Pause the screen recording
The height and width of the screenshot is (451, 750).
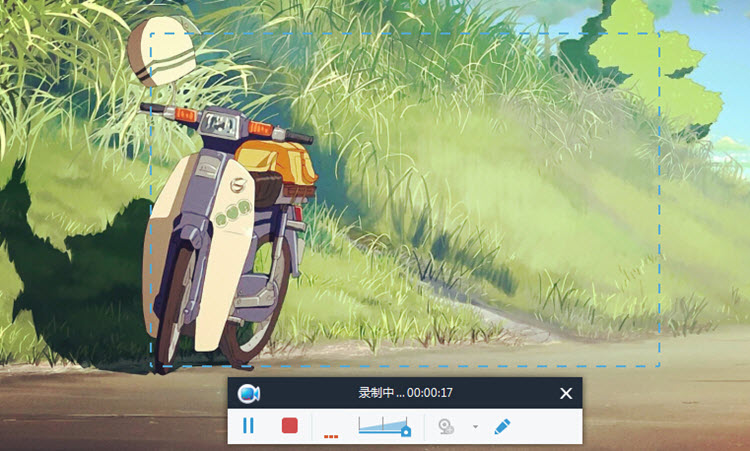click(x=248, y=425)
